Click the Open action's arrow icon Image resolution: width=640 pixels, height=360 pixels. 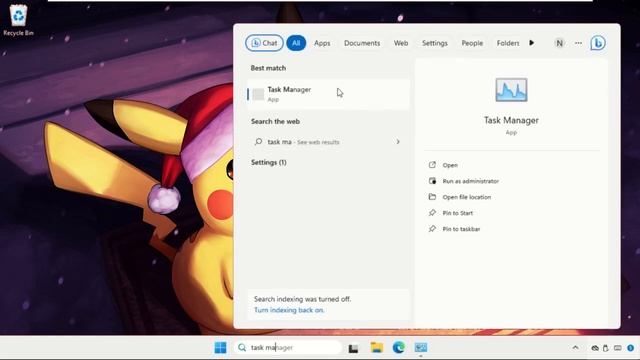(432, 165)
